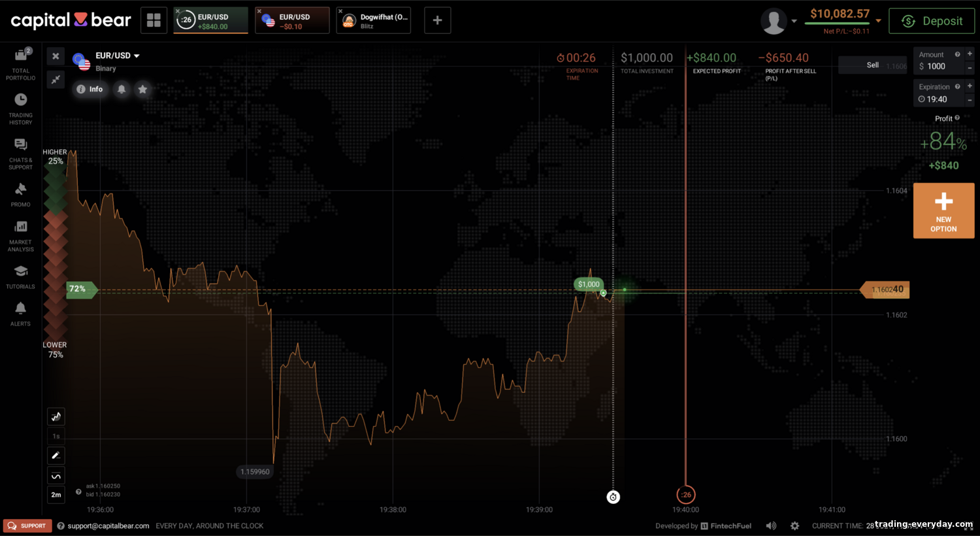Switch to the Dogwifhat Blitz tab
980x536 pixels.
tap(374, 20)
